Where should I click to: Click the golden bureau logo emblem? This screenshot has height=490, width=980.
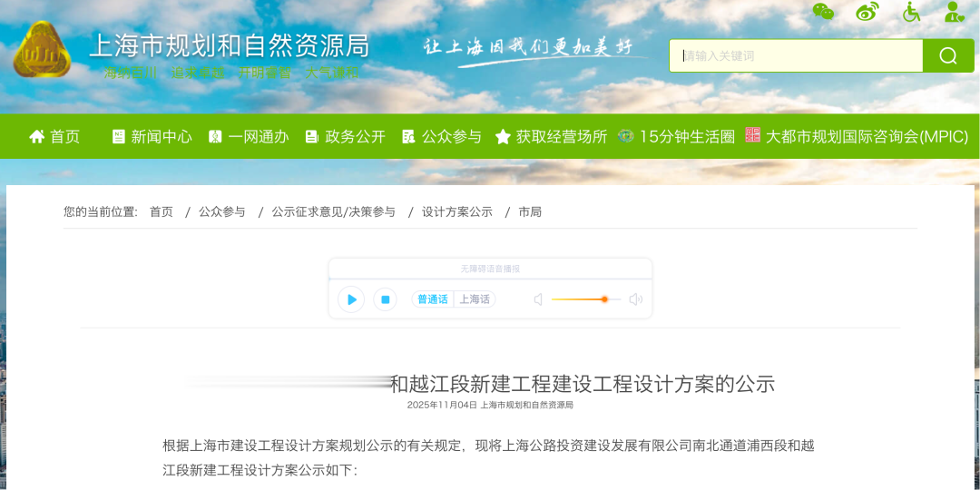[x=43, y=49]
